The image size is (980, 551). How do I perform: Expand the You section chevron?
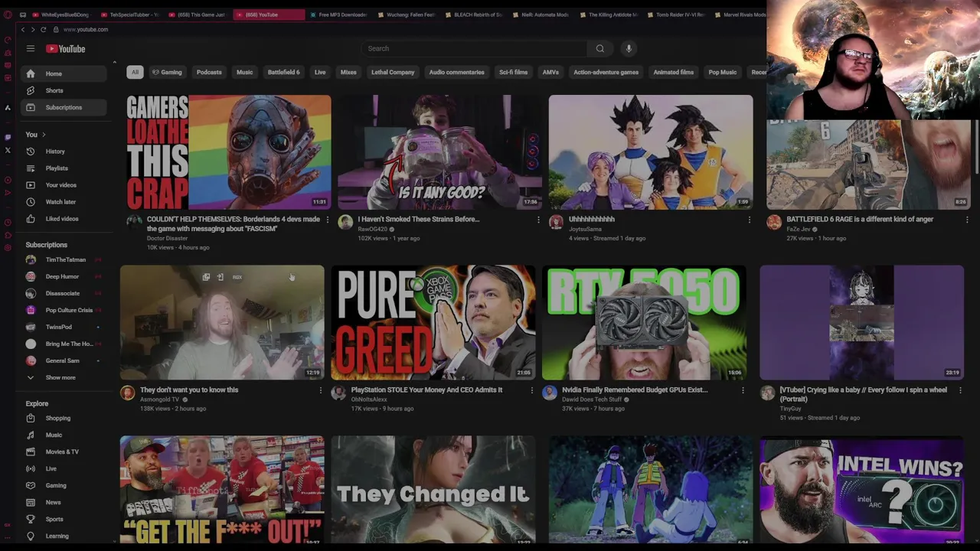44,135
